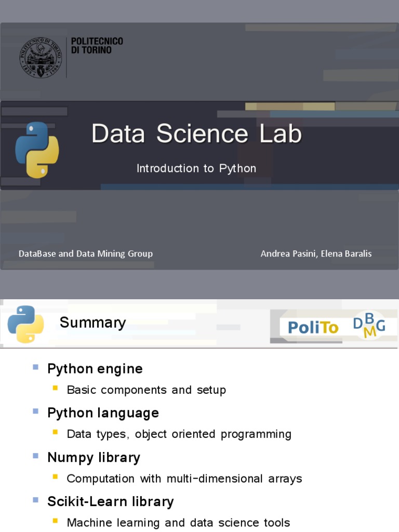399x532 pixels.
Task: Click the Summary heading
Action: 92,323
